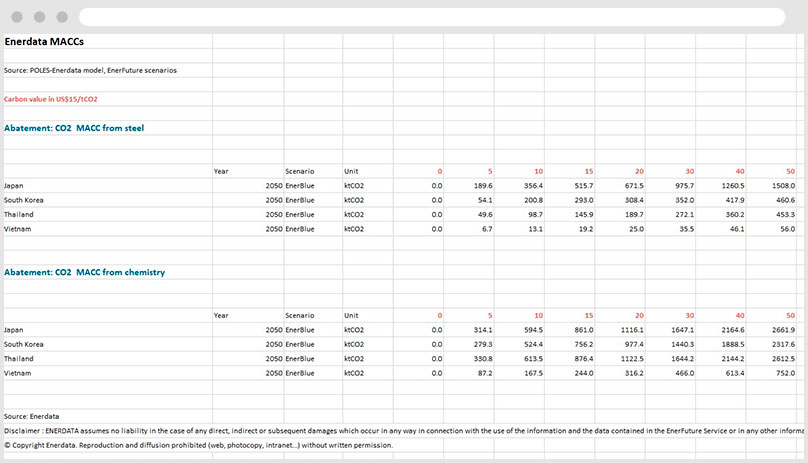Viewport: 808px width, 463px height.
Task: Click the third gray window dot
Action: (61, 17)
